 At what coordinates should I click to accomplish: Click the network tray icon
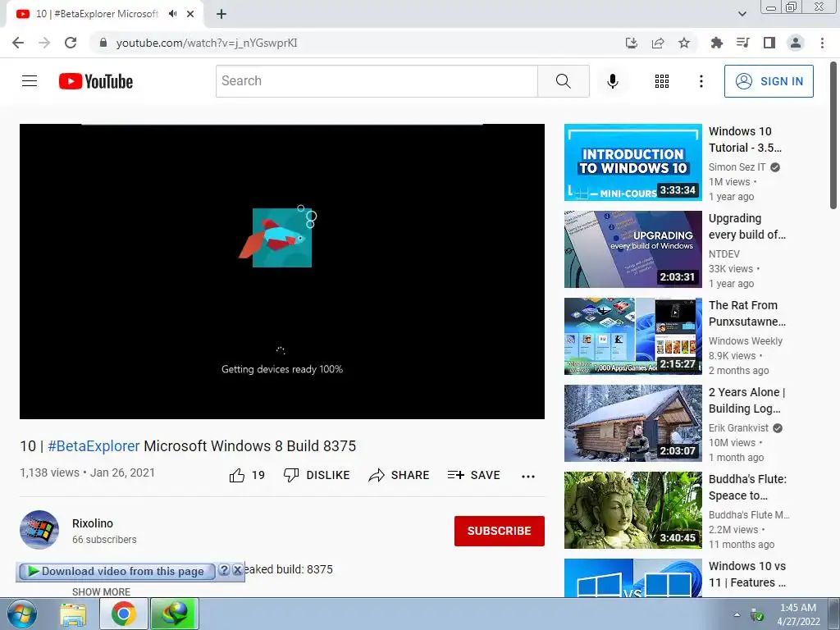(757, 615)
